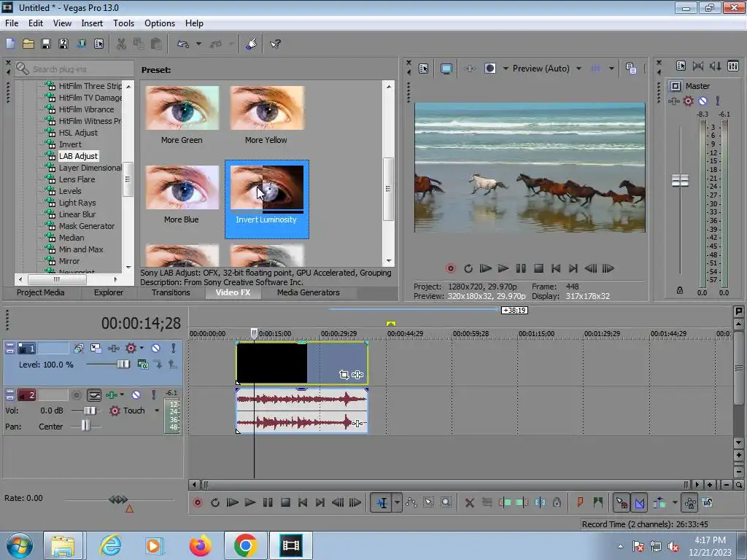Click Loop Playback in timeline transport
747x560 pixels.
coord(215,502)
